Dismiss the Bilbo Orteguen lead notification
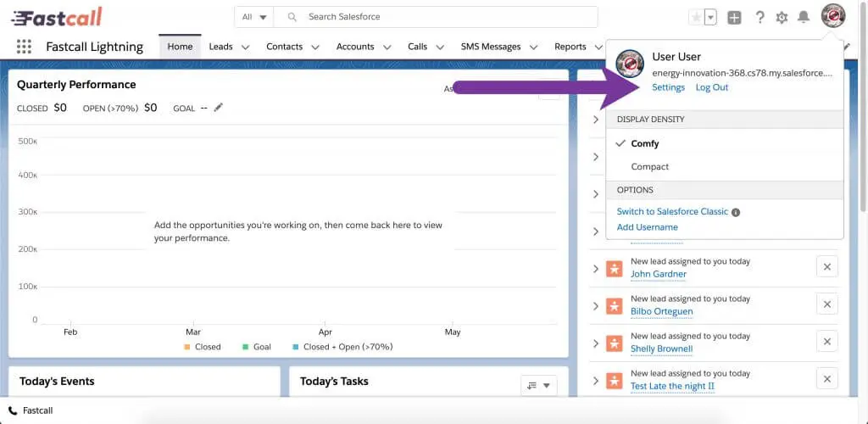The height and width of the screenshot is (424, 868). (827, 304)
